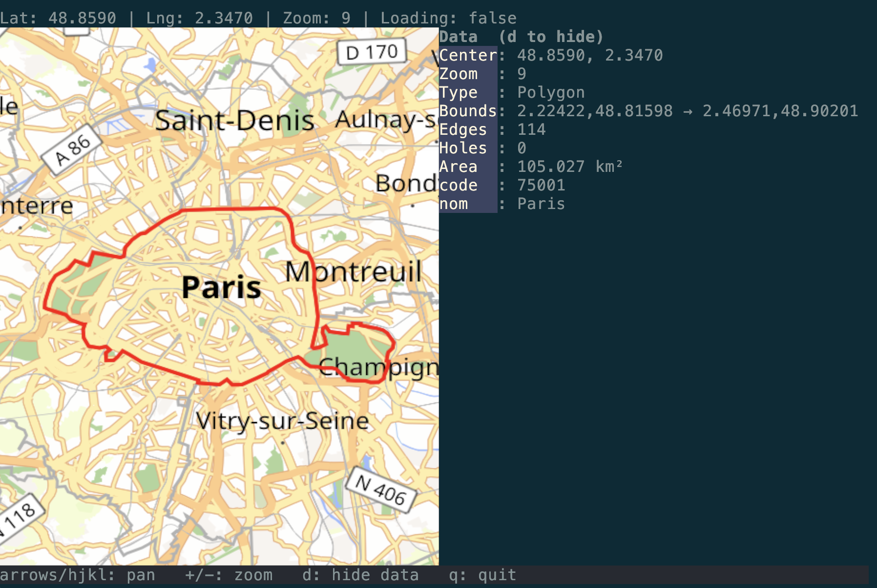
Task: Click the d: hide data hint in the footer
Action: pos(361,575)
